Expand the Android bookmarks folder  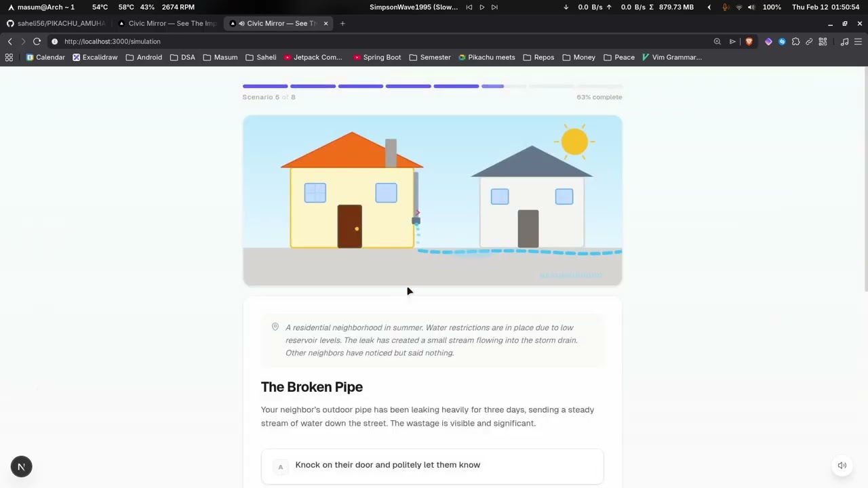tap(144, 58)
